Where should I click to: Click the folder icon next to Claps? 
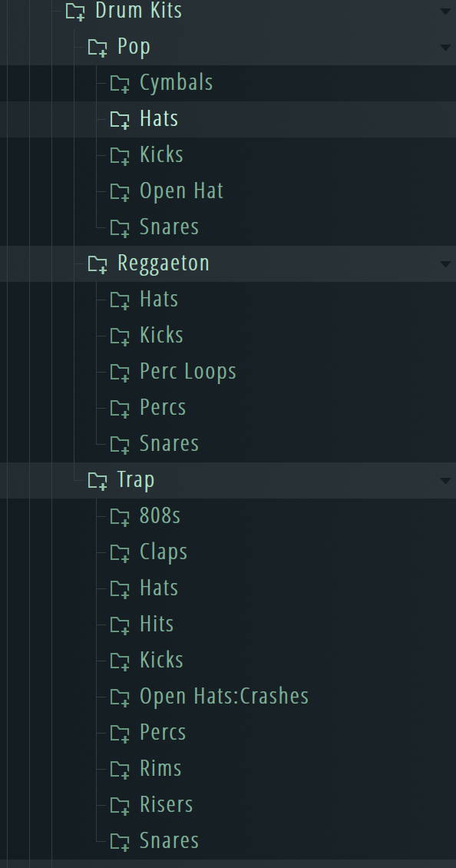click(120, 553)
